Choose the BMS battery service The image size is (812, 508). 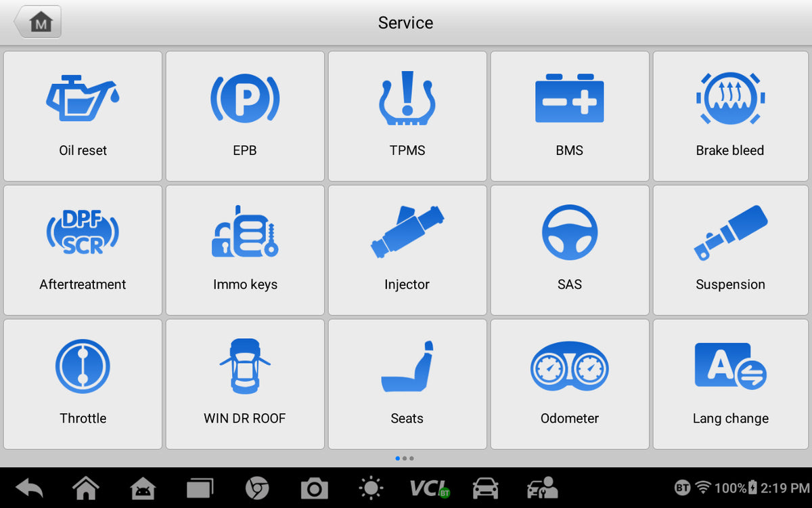[x=570, y=117]
